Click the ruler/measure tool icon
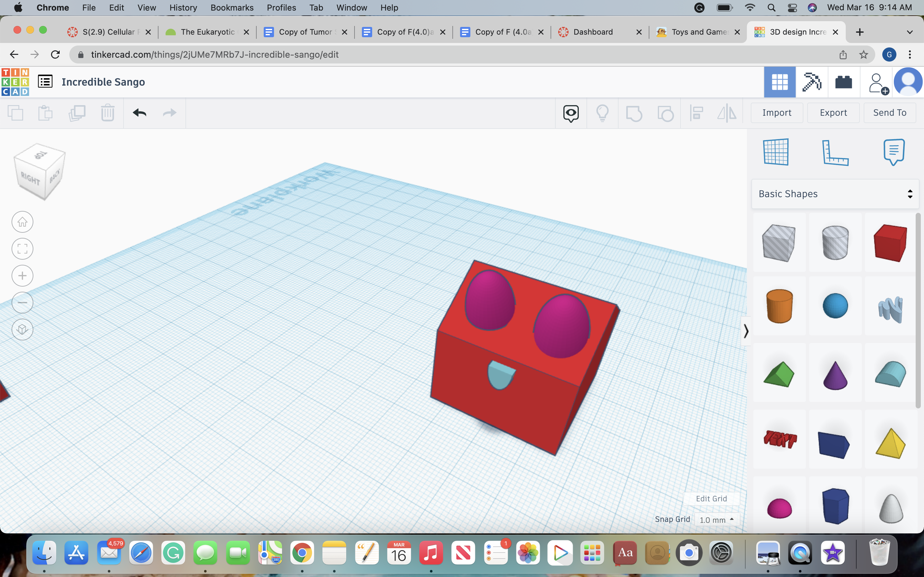Image resolution: width=924 pixels, height=577 pixels. (x=835, y=152)
